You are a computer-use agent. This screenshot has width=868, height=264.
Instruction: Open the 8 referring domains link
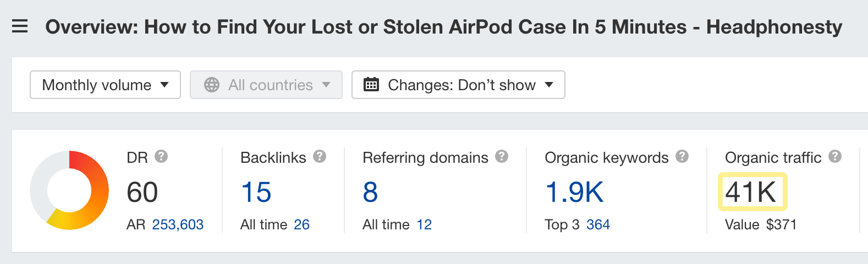[370, 193]
